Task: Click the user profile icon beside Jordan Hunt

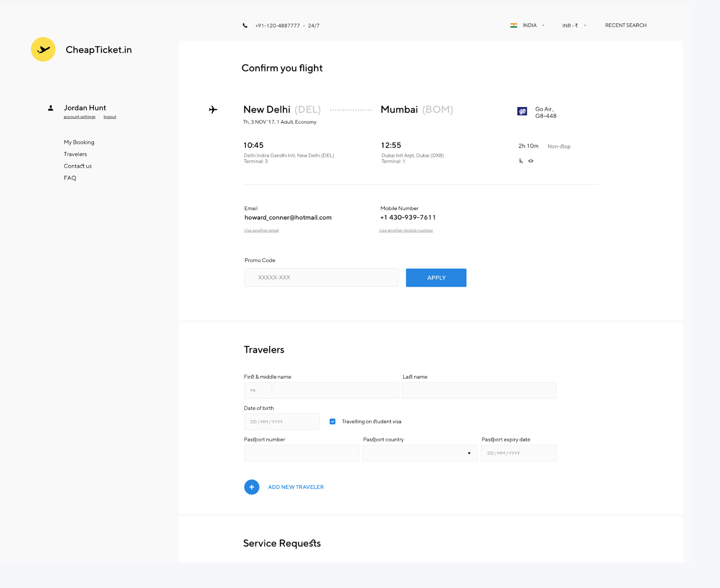Action: pyautogui.click(x=50, y=108)
